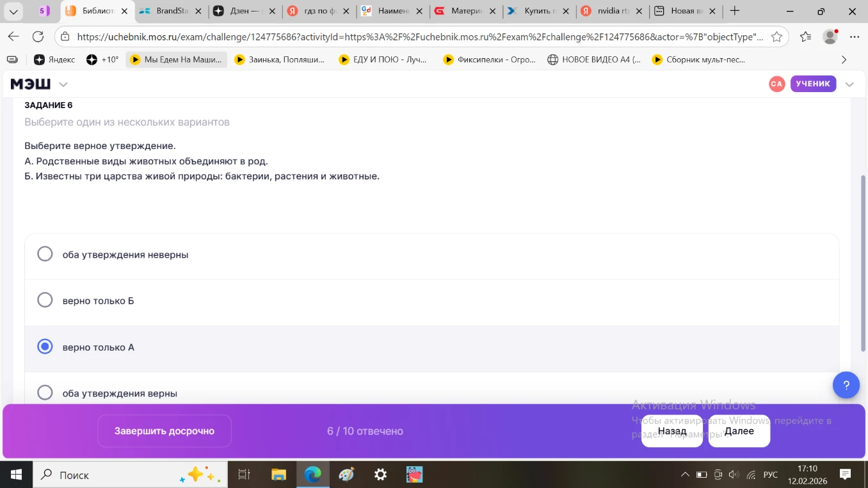
Task: Click the 'Завершить досрочно' button
Action: [165, 431]
